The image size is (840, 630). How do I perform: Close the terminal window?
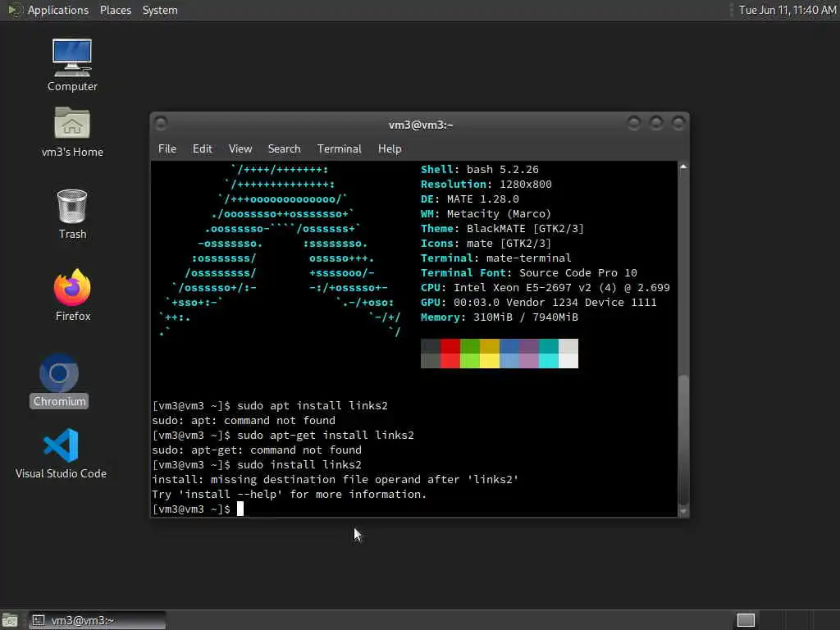678,124
